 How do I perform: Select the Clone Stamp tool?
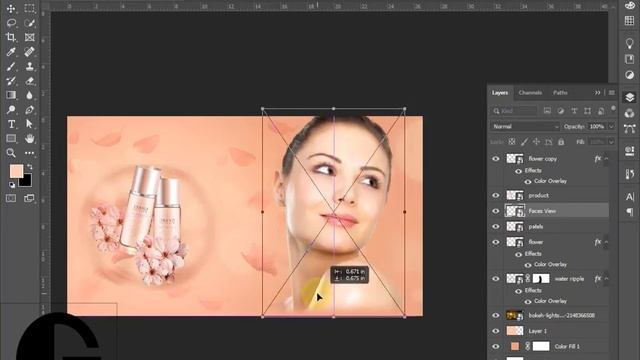[29, 66]
